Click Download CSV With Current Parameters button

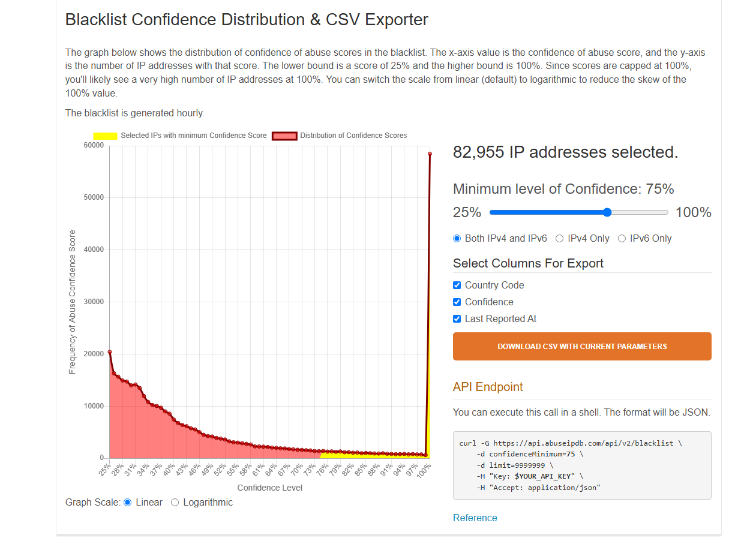(582, 347)
